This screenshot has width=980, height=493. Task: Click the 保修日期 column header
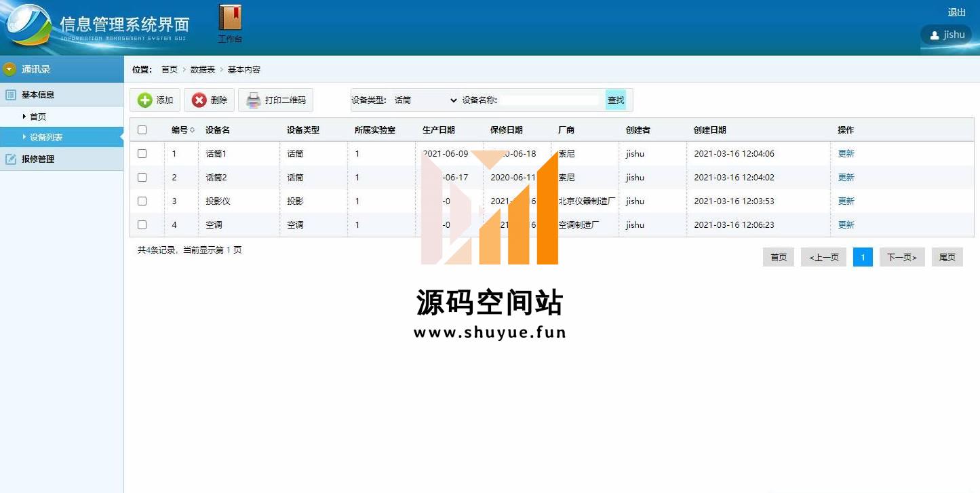(507, 130)
